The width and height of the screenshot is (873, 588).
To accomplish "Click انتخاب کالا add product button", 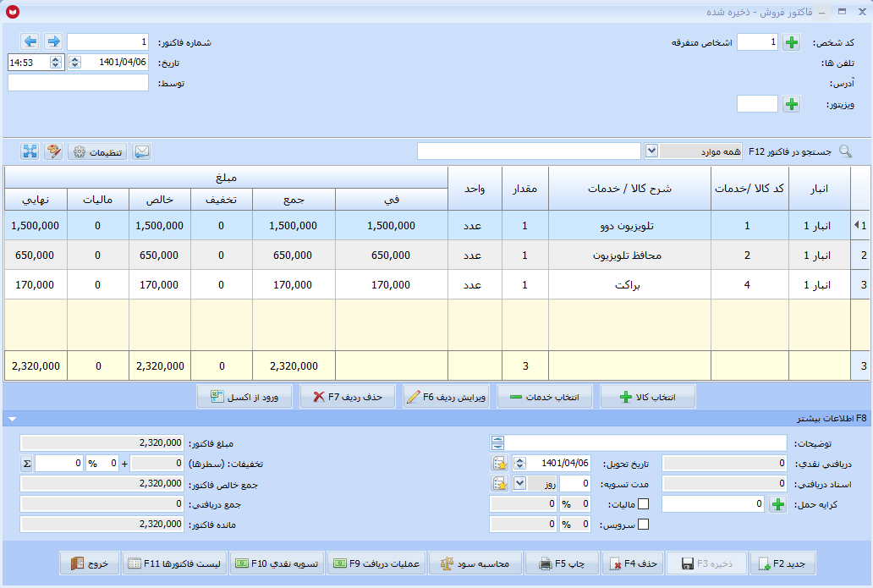I will 647,397.
